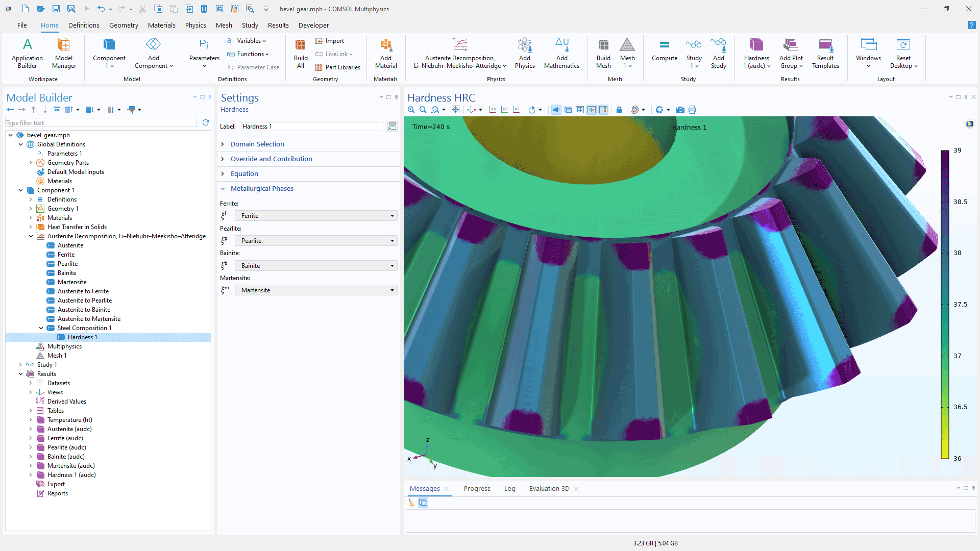The width and height of the screenshot is (980, 551).
Task: Click the Label text field
Action: 311,127
